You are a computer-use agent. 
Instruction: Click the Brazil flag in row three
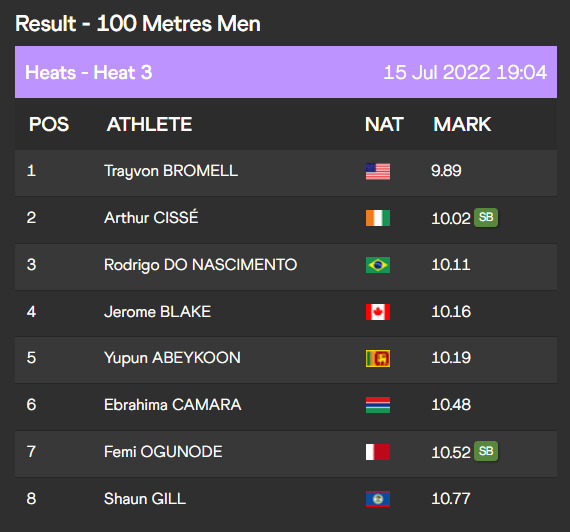[378, 265]
